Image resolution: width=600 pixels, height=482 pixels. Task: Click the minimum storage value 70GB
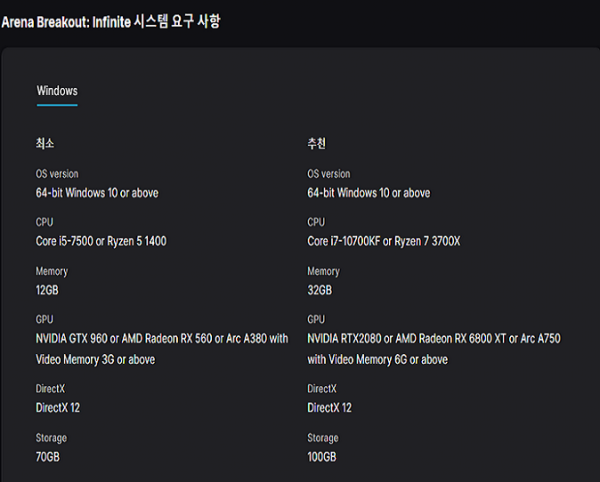tap(48, 457)
